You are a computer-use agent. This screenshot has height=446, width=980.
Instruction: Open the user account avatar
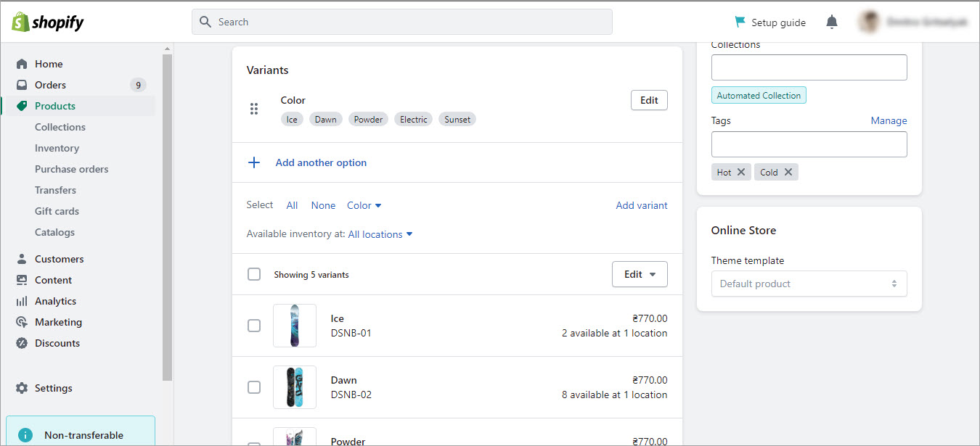(x=870, y=22)
